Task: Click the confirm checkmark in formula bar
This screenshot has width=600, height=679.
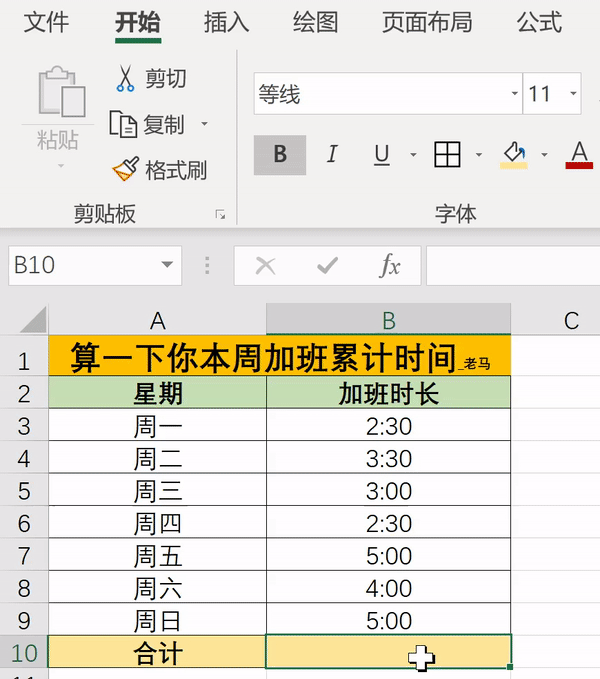Action: pos(327,265)
